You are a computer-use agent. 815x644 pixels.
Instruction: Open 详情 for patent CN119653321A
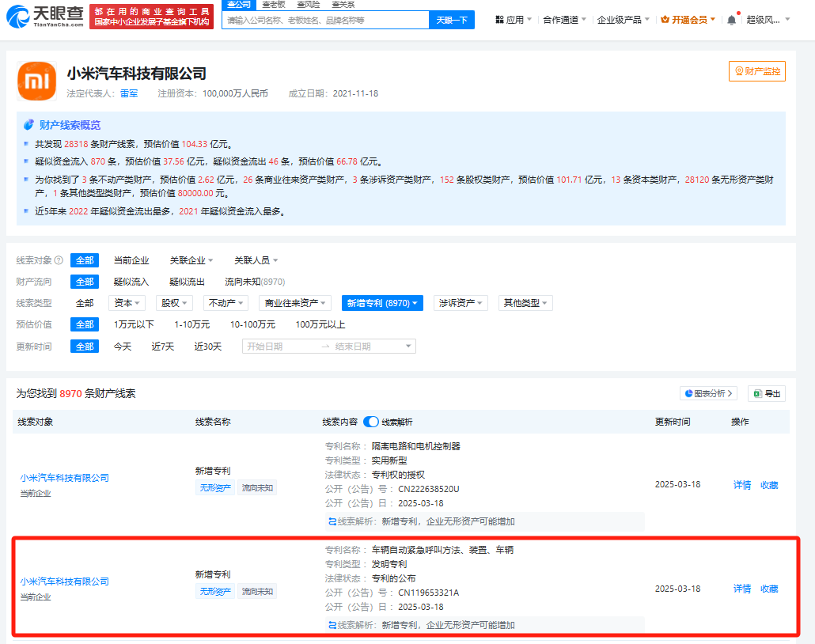[742, 589]
